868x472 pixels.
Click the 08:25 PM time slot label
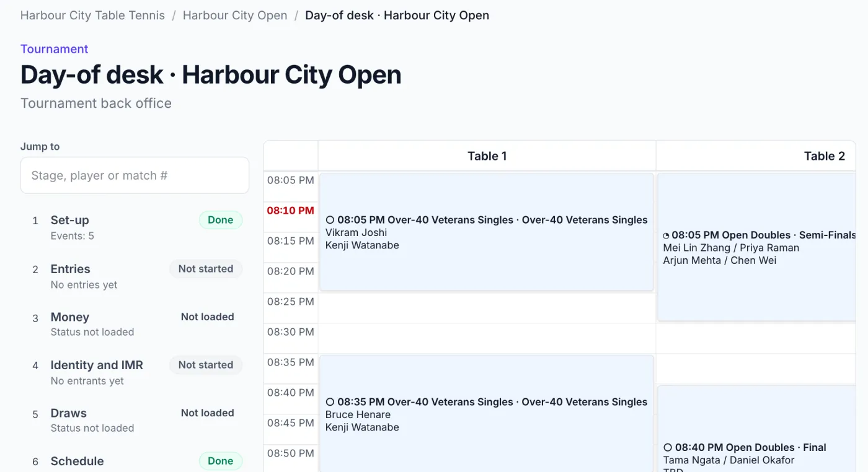pyautogui.click(x=291, y=302)
